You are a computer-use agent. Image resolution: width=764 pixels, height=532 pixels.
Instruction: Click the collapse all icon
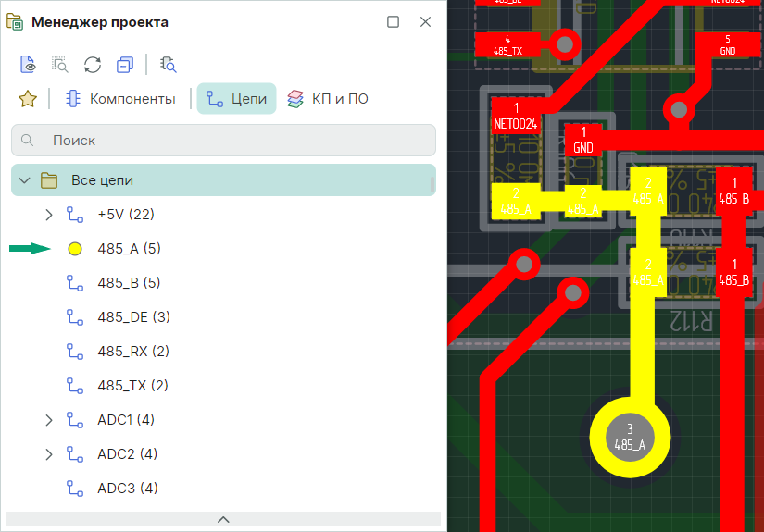coord(125,64)
